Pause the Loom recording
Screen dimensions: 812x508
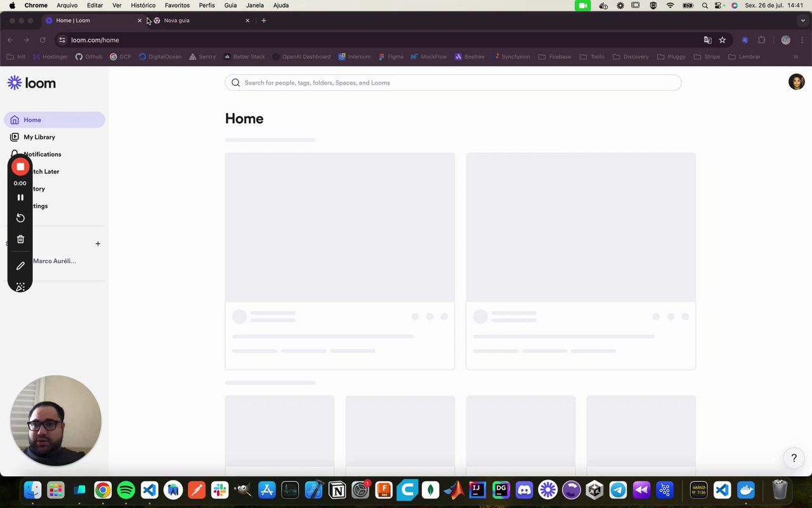click(20, 197)
